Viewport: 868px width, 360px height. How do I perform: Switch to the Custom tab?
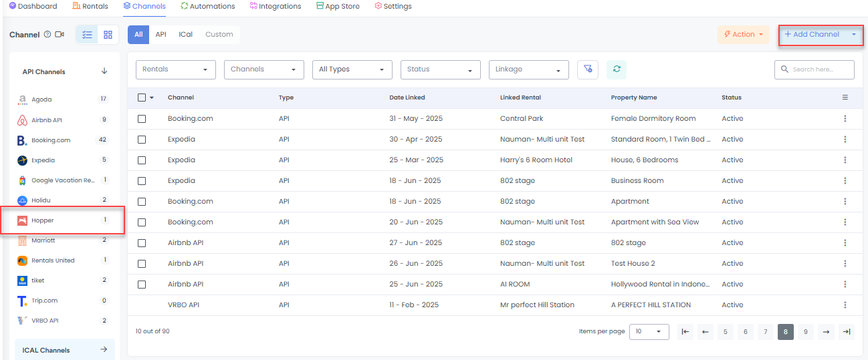click(x=219, y=35)
